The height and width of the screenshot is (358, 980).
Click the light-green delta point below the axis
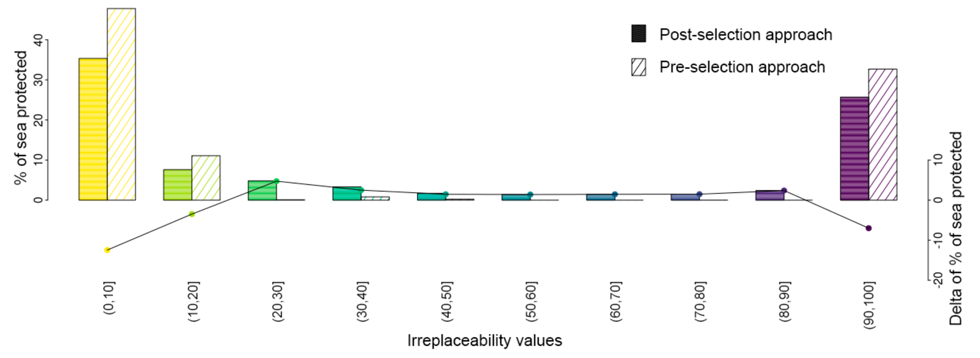192,215
